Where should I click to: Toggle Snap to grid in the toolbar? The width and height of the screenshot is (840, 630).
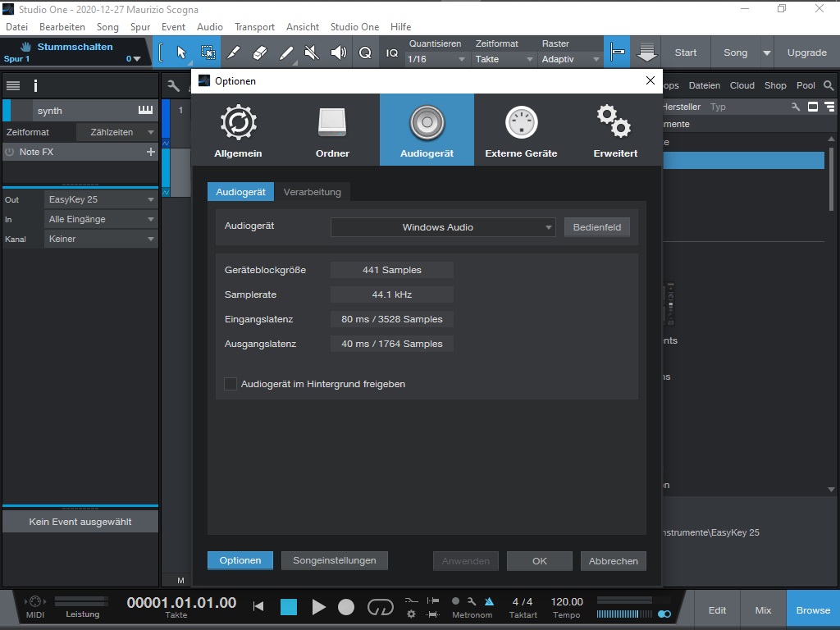[x=617, y=52]
